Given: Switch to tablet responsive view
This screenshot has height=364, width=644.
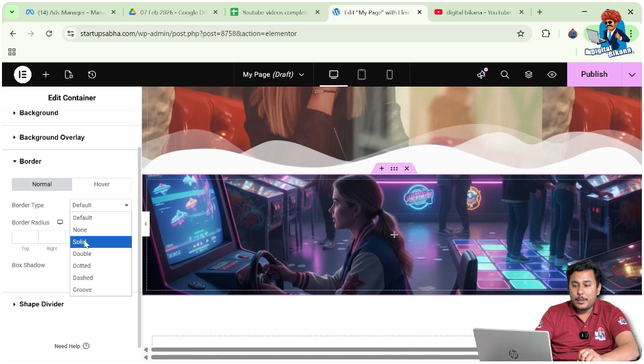Looking at the screenshot, I should pyautogui.click(x=362, y=75).
